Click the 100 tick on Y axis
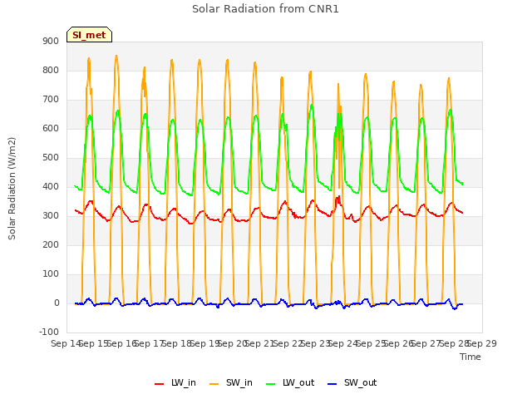The width and height of the screenshot is (532, 399). (51, 274)
